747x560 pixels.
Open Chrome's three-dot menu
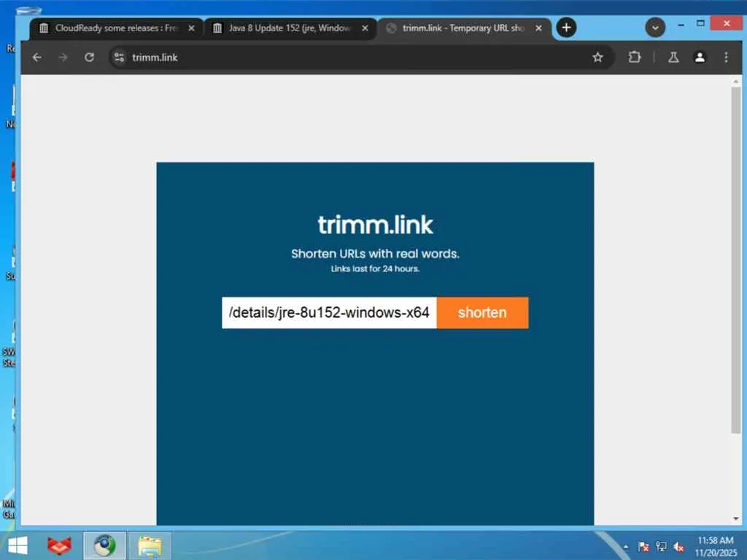726,58
